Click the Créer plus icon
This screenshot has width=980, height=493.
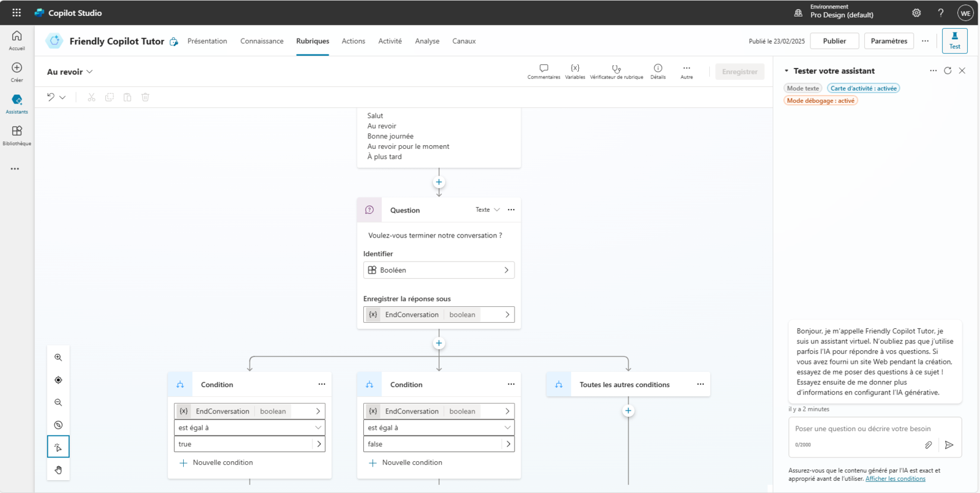point(17,67)
